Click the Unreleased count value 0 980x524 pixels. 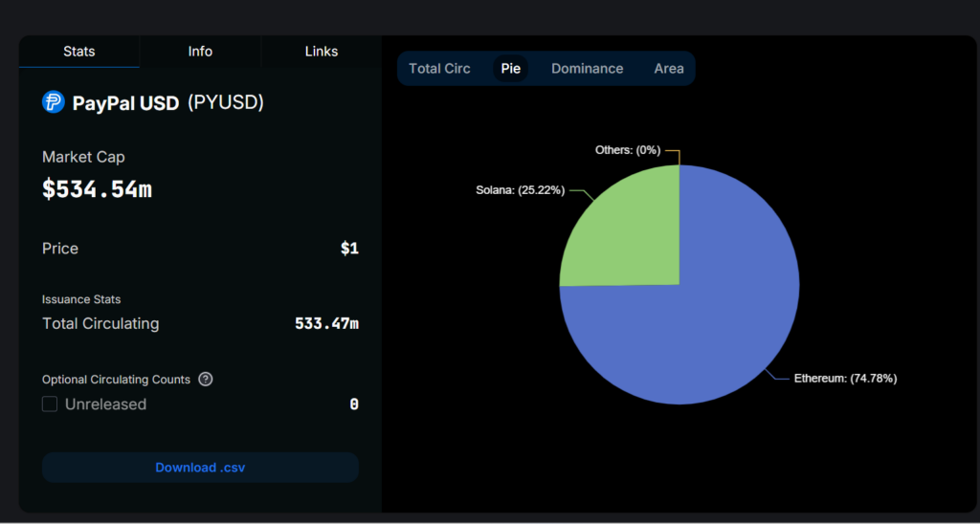point(354,404)
